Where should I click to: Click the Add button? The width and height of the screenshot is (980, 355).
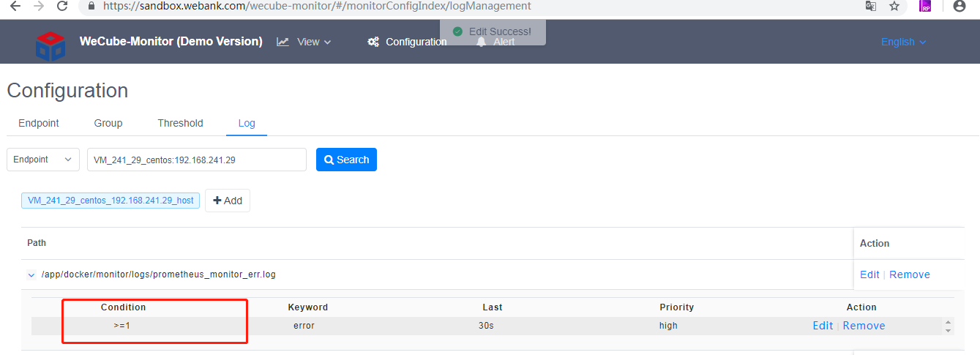point(228,201)
